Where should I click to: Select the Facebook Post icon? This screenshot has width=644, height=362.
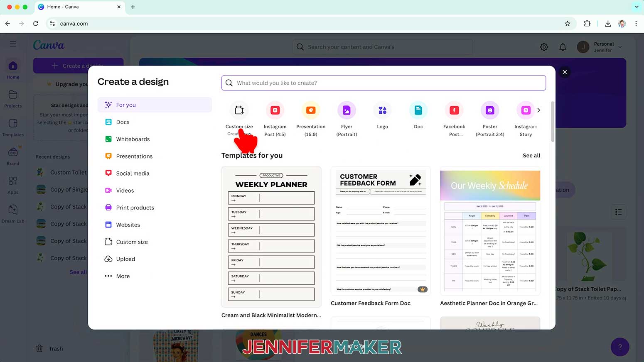pyautogui.click(x=454, y=110)
